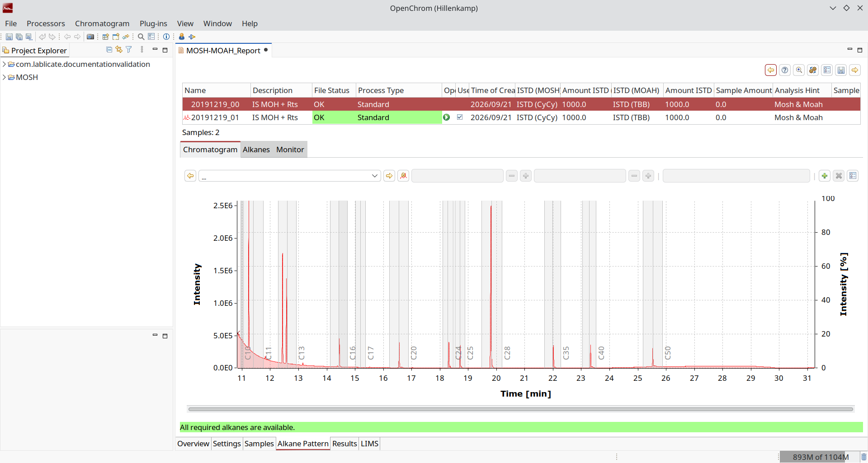Click the camera screenshot icon in the toolbar
Image resolution: width=868 pixels, height=463 pixels.
point(90,37)
